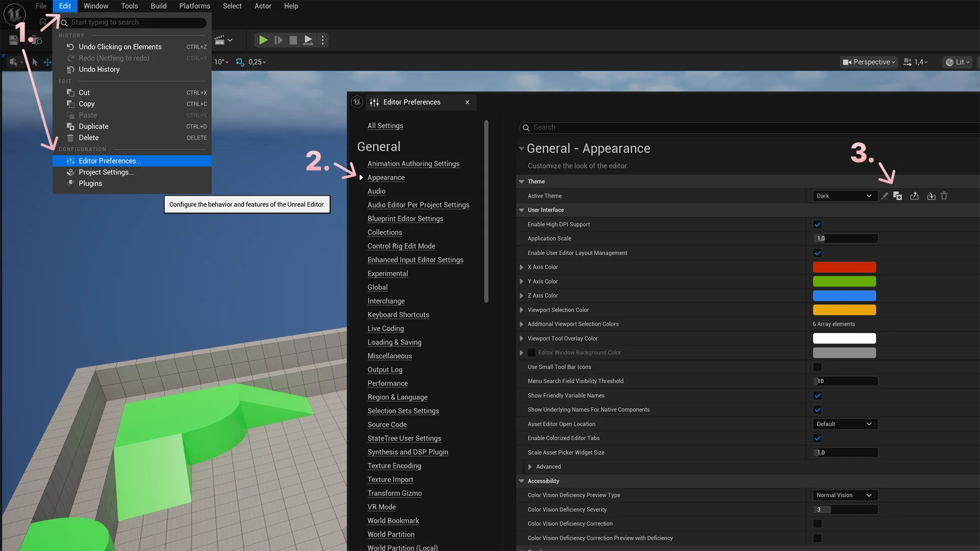This screenshot has height=551, width=980.
Task: Toggle Enable Colorized Editor Tabs checkbox
Action: coord(817,438)
